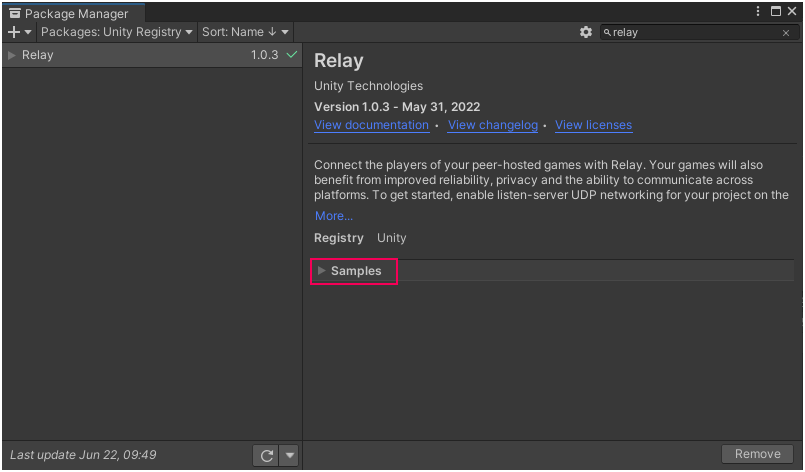The width and height of the screenshot is (805, 472).
Task: Clear the search text with the x icon
Action: click(786, 33)
